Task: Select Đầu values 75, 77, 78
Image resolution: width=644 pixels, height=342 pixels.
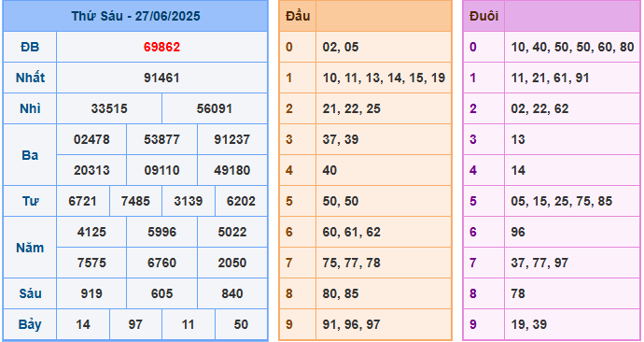Action: point(351,263)
